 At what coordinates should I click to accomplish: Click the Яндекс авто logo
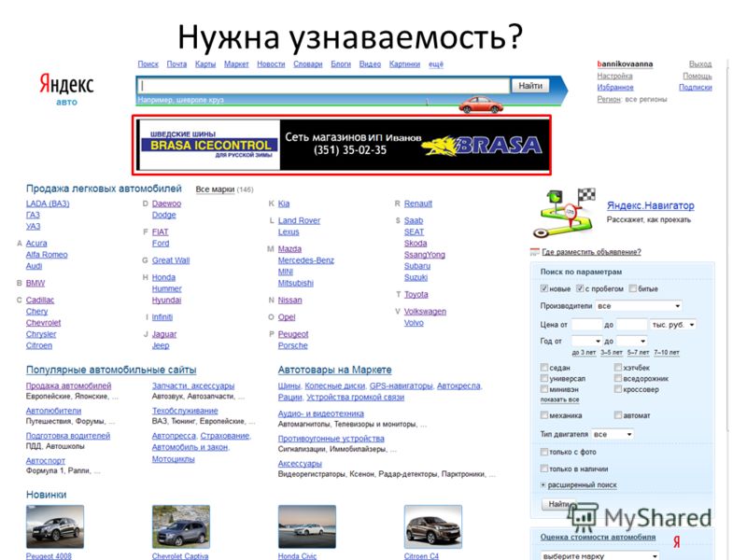coord(66,89)
